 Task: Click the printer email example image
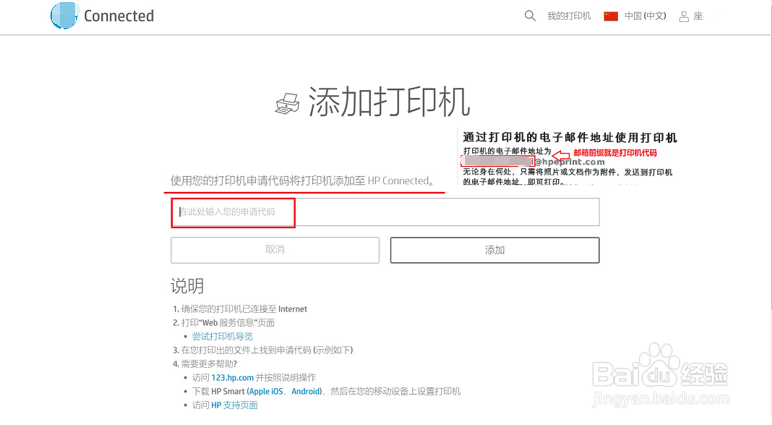click(569, 157)
